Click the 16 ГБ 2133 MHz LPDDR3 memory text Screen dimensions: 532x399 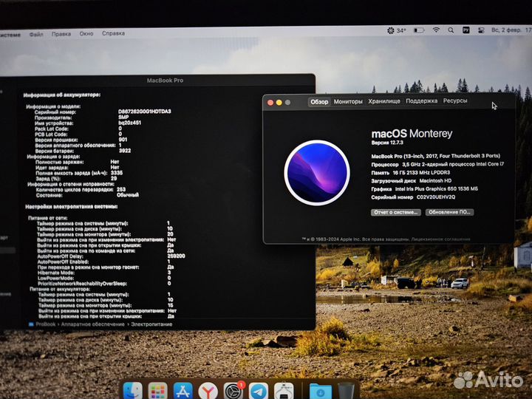point(421,173)
